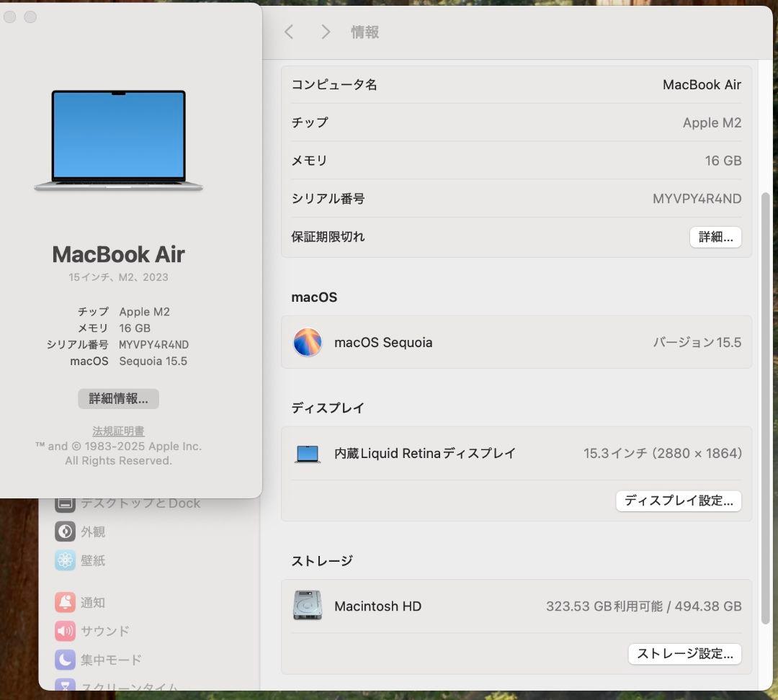Screen dimensions: 778x700
Task: Click the 法規証明書 link
Action: click(117, 430)
